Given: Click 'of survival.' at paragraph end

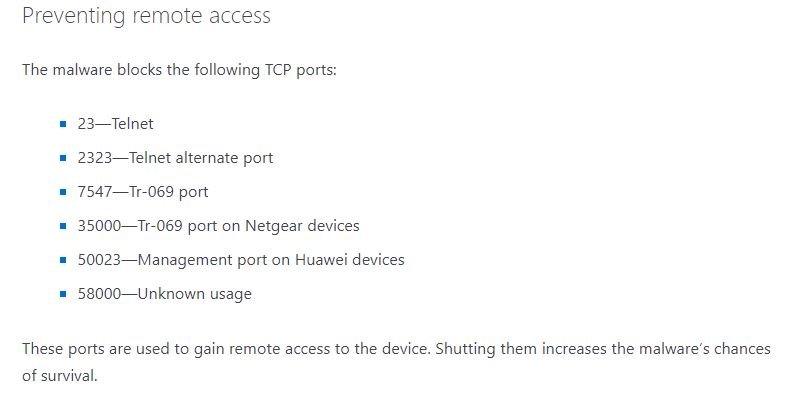Looking at the screenshot, I should 59,375.
